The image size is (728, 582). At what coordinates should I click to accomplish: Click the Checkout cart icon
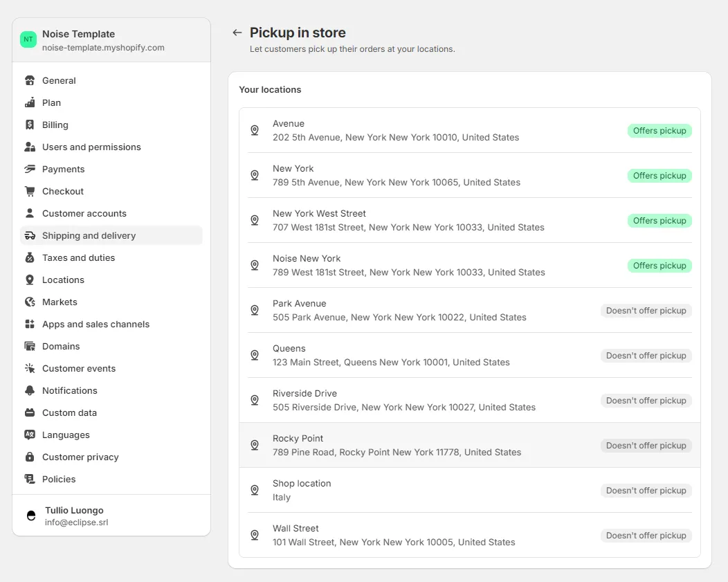point(30,192)
